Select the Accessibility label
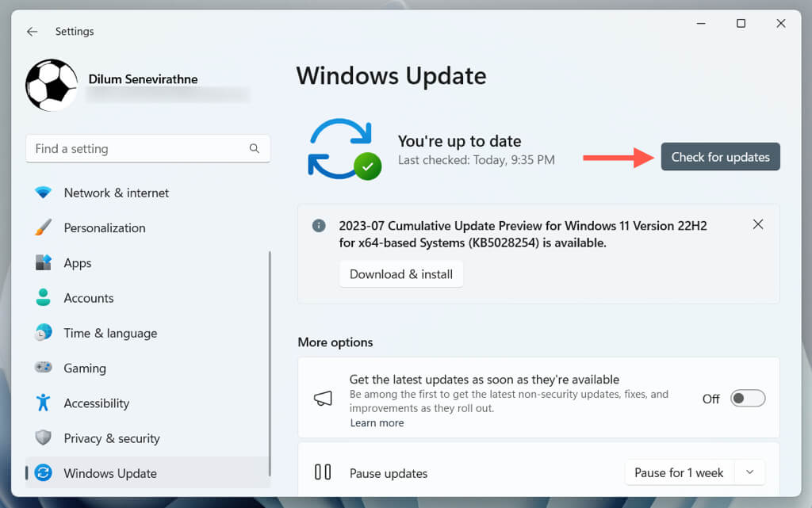Viewport: 812px width, 508px height. (96, 403)
